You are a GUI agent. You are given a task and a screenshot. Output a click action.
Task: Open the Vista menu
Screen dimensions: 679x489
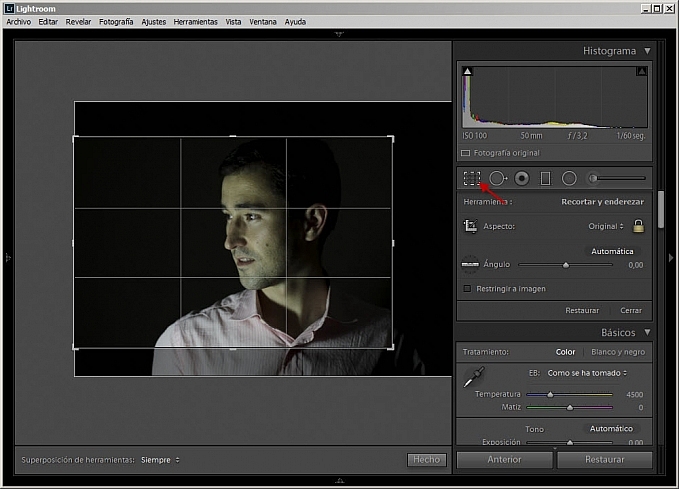(233, 22)
